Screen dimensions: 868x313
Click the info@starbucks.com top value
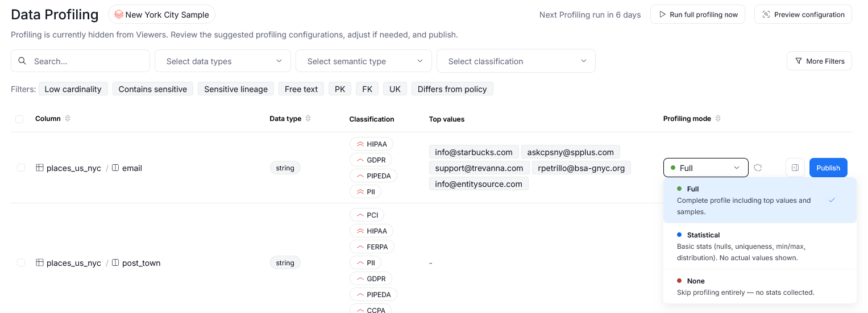474,152
